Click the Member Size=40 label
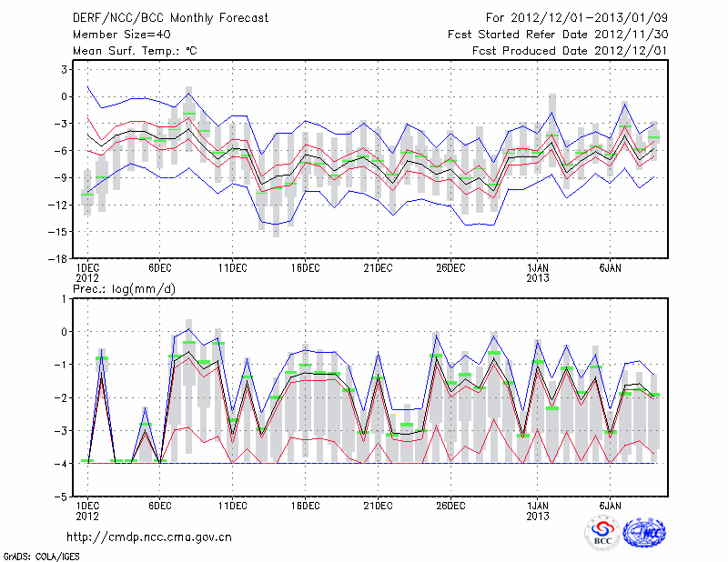Image resolution: width=728 pixels, height=562 pixels. (x=120, y=34)
